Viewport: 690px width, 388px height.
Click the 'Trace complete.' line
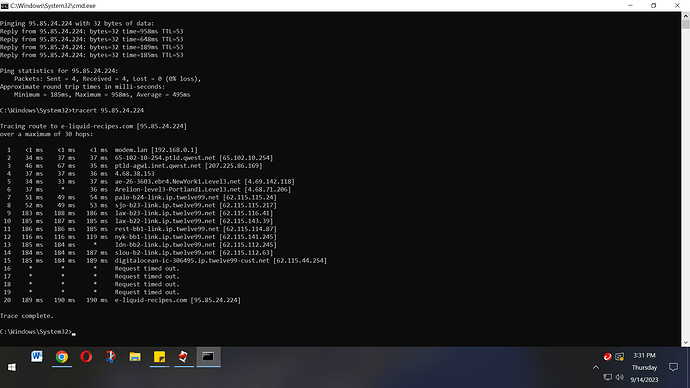(x=27, y=316)
